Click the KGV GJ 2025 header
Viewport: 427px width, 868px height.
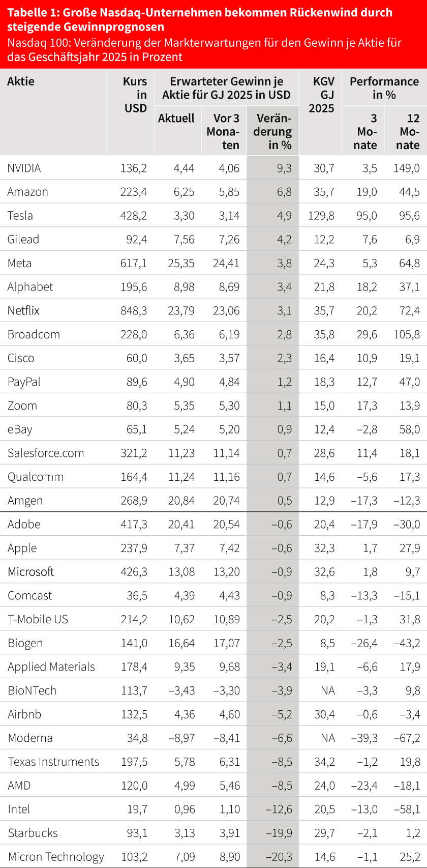(322, 95)
